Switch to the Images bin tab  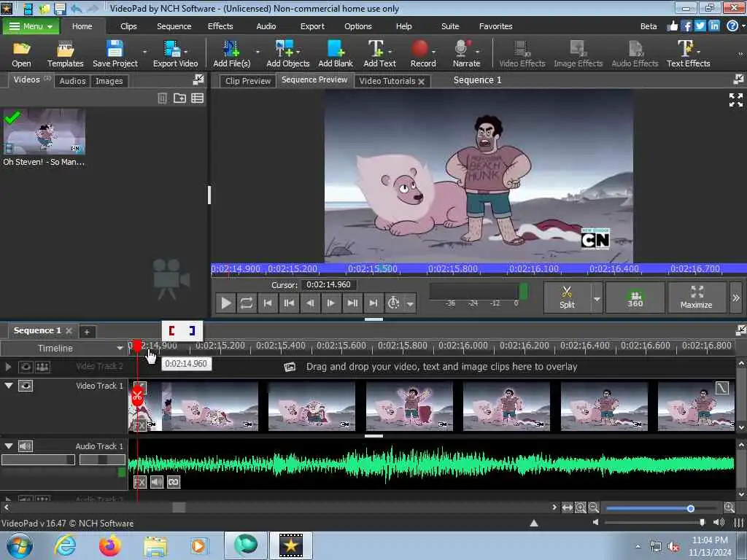[x=109, y=81]
